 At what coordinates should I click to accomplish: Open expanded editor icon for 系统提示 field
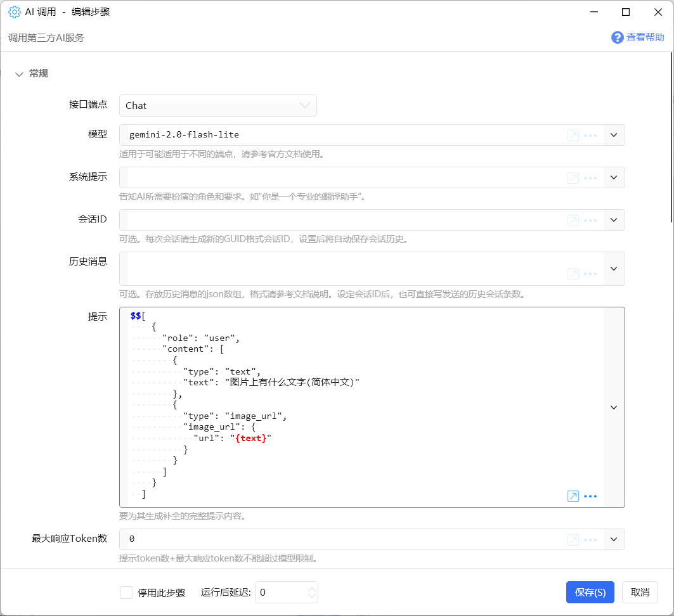tap(573, 178)
